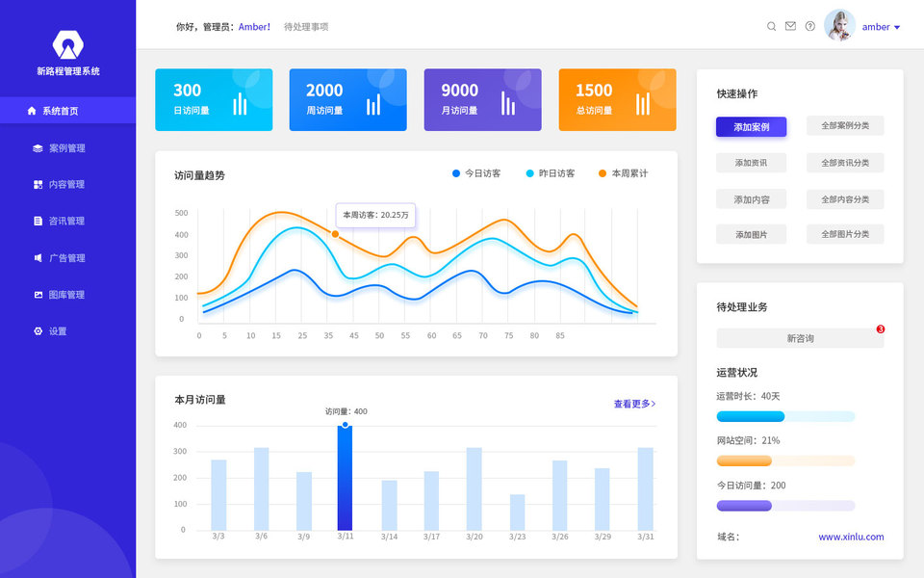The image size is (924, 578).
Task: Open the 案例管理 menu item
Action: click(x=67, y=148)
